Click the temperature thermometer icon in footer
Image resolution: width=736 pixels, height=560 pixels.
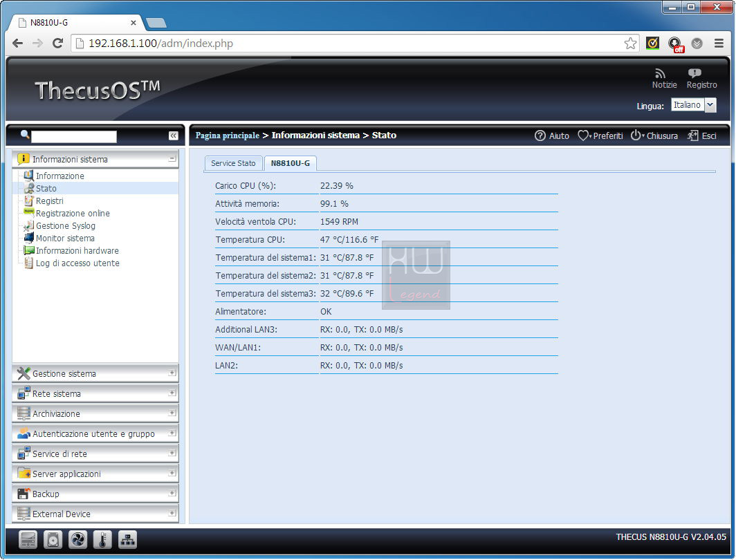[102, 540]
